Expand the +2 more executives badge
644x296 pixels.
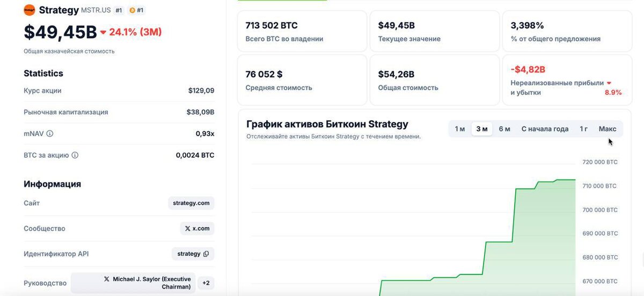point(206,283)
